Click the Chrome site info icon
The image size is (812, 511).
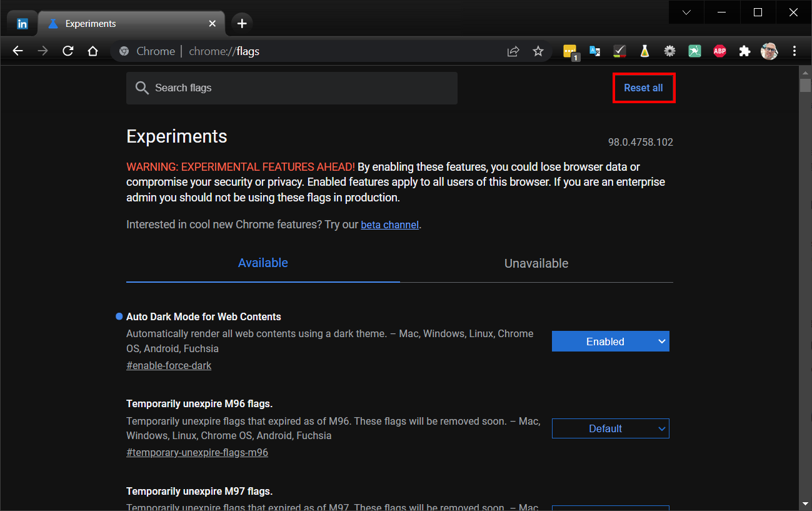pos(124,51)
